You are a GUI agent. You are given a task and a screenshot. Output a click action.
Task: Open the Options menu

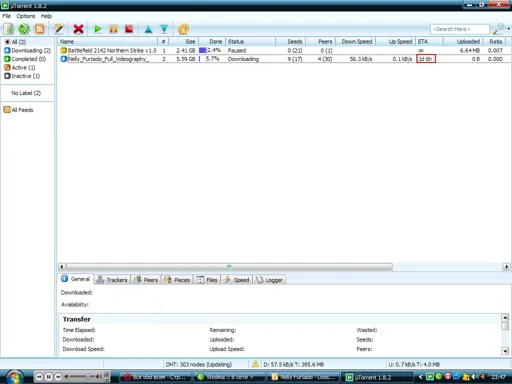coord(26,16)
